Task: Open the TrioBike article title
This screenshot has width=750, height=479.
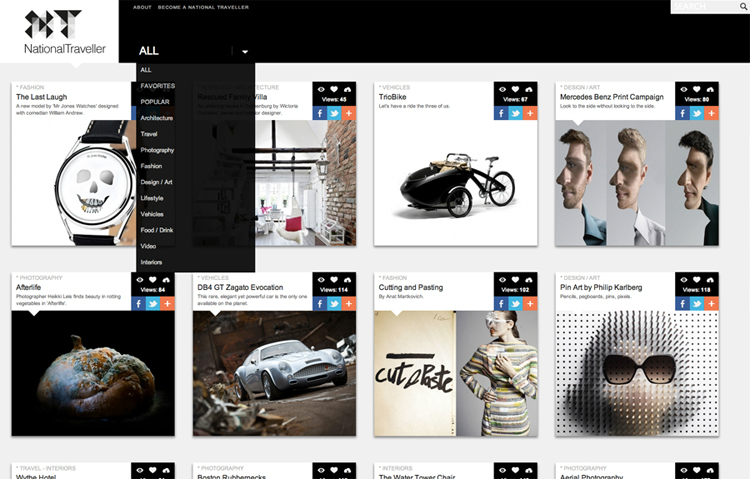Action: 393,97
